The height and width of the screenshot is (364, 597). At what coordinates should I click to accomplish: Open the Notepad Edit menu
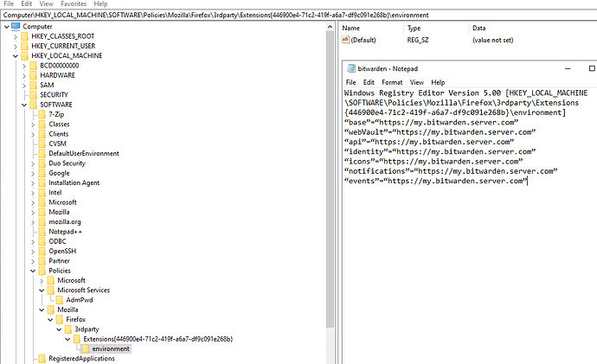(x=369, y=82)
